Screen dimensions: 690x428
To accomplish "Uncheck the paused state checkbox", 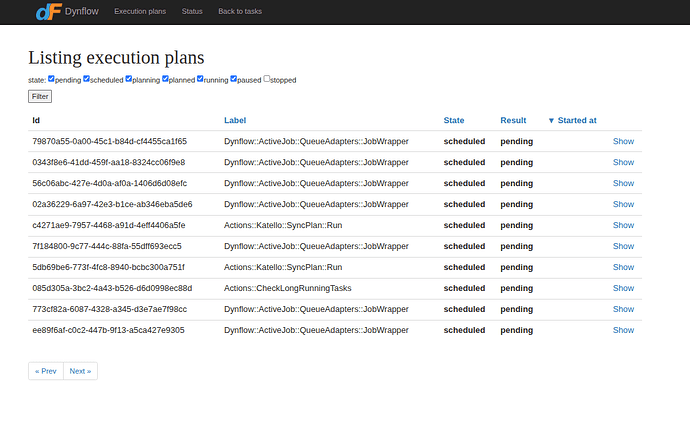I will (x=234, y=79).
